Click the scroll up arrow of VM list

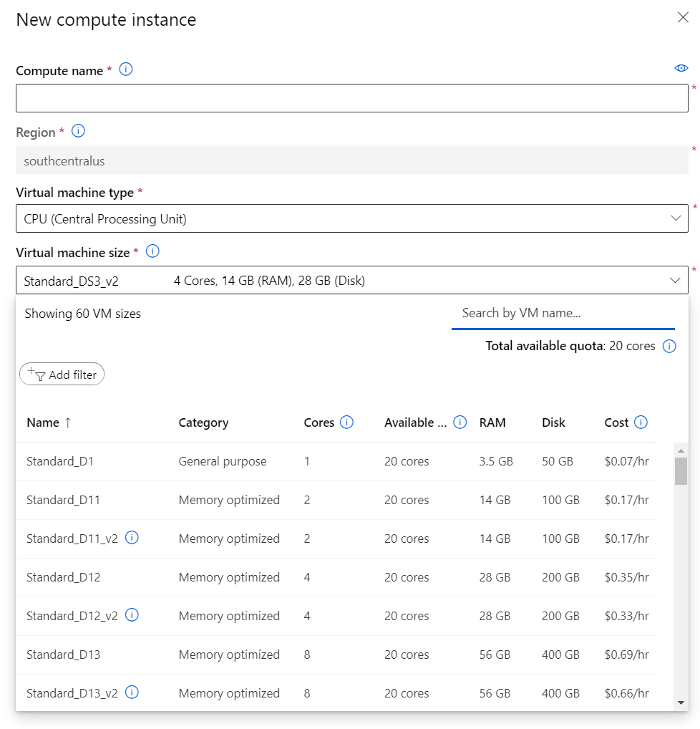tap(681, 450)
